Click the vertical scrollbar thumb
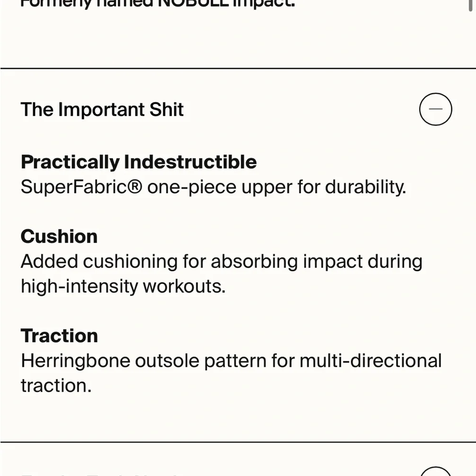Image resolution: width=476 pixels, height=476 pixels. 471,4
